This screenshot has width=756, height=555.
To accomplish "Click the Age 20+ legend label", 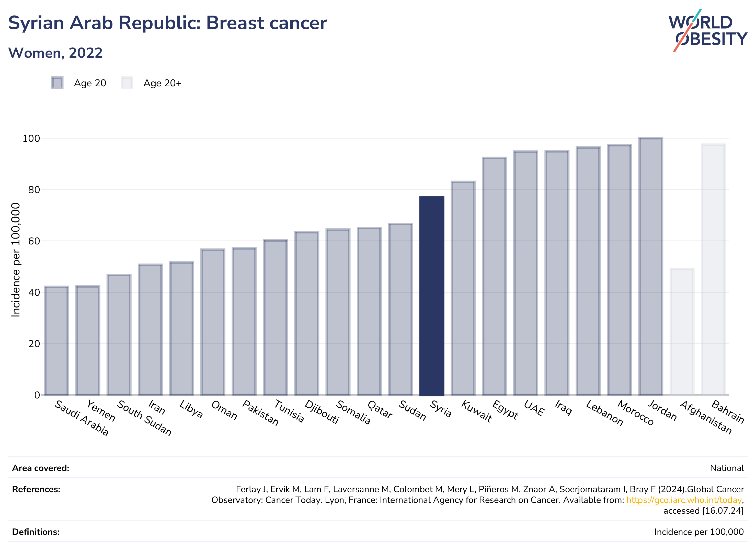I will coord(162,83).
